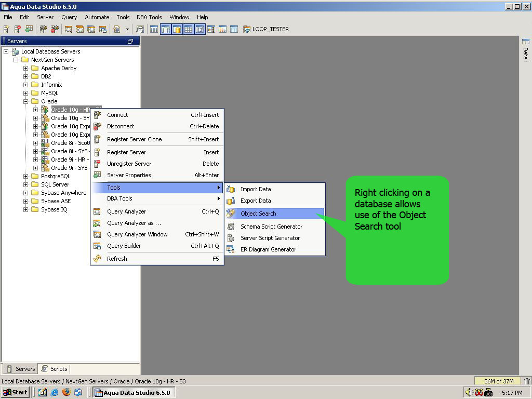
Task: Click the Query Builder icon in the top toolbar
Action: coord(103,29)
